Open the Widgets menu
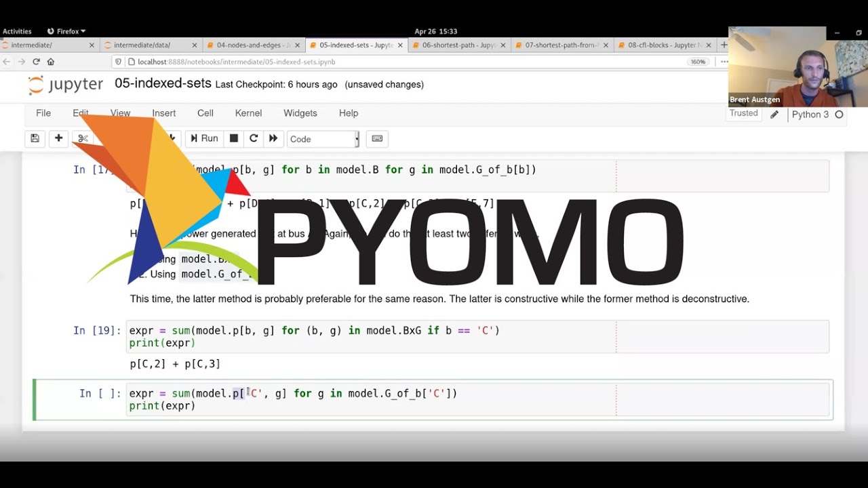This screenshot has height=488, width=868. 300,113
